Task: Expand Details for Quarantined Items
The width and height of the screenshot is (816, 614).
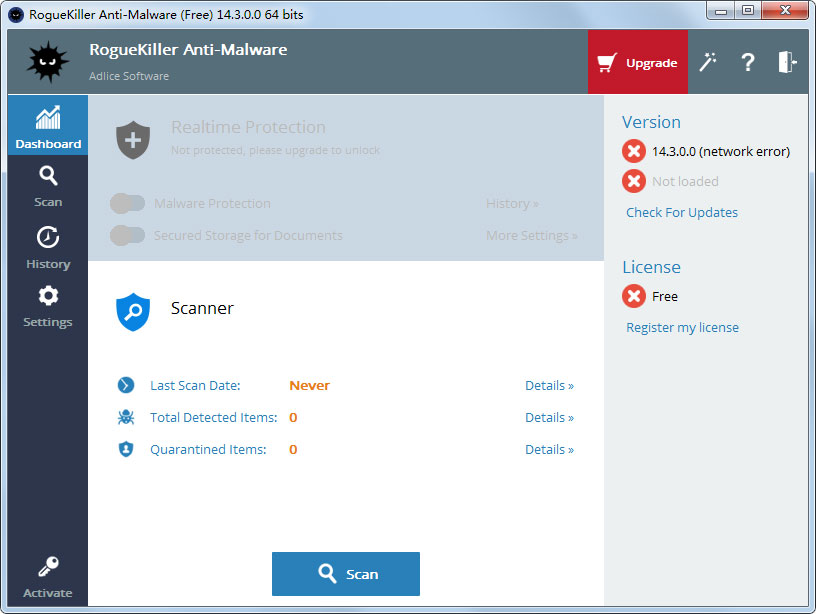Action: (548, 449)
